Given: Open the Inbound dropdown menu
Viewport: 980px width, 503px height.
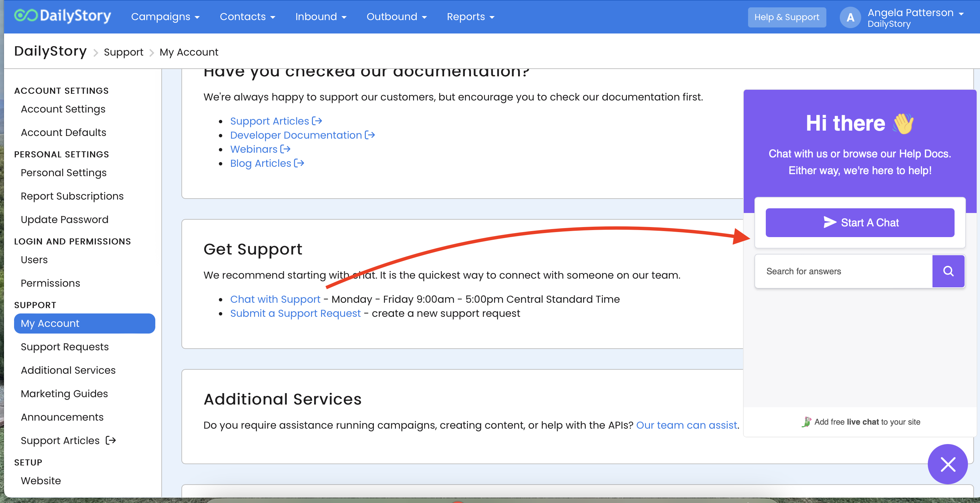Looking at the screenshot, I should (x=321, y=17).
